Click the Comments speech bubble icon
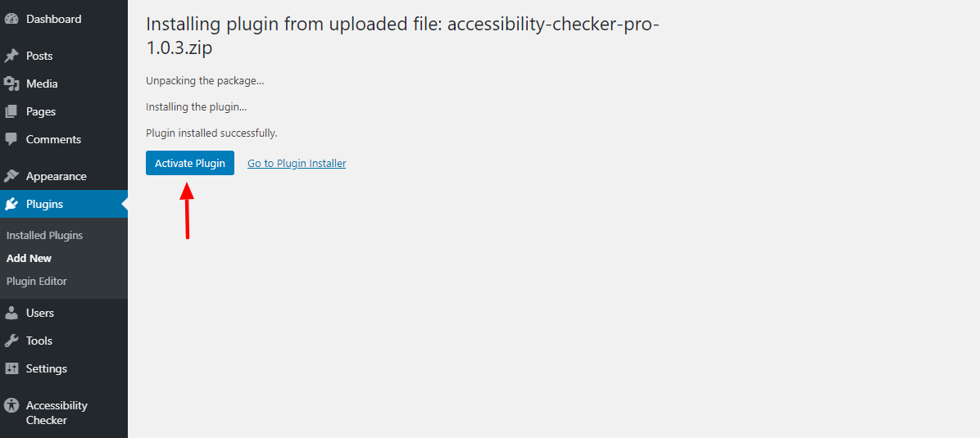 pos(11,139)
